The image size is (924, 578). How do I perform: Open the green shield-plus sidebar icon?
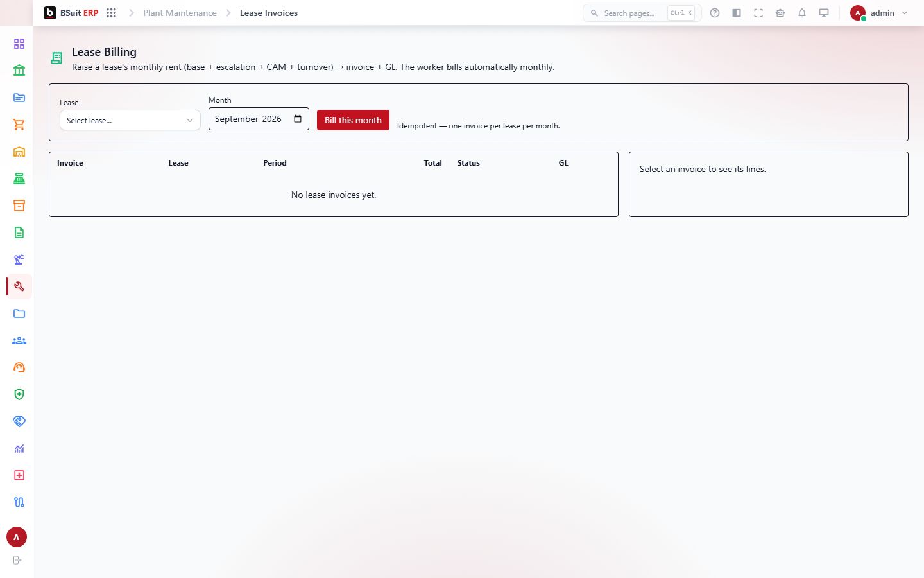19,394
